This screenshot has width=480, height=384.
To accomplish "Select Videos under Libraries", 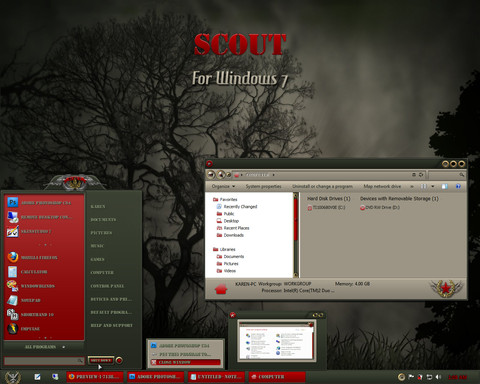I will coord(226,271).
